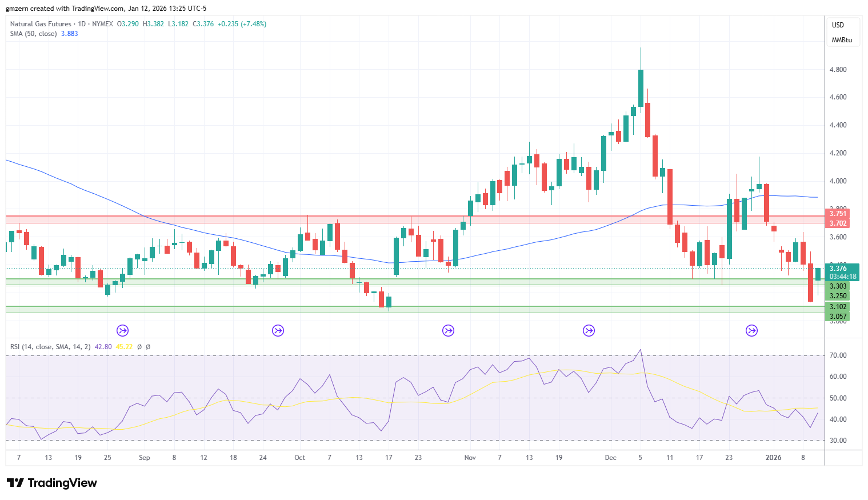Click the USD currency label
The width and height of the screenshot is (868, 500).
tap(838, 25)
